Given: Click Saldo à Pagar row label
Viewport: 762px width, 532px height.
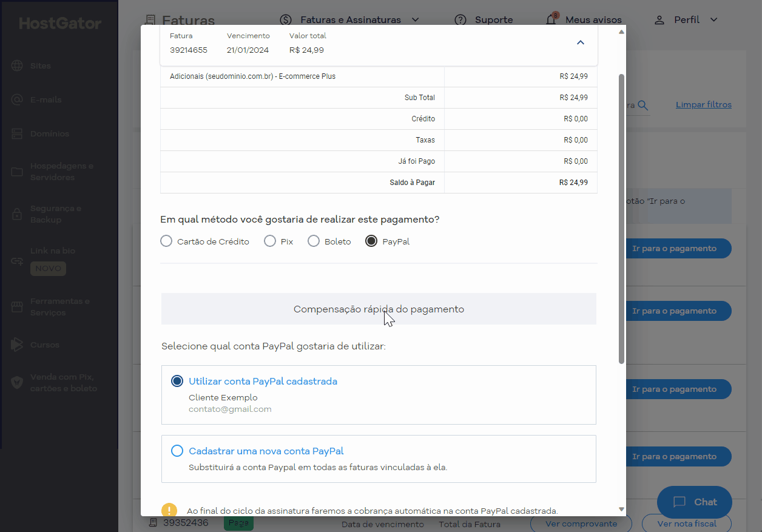Looking at the screenshot, I should 413,183.
